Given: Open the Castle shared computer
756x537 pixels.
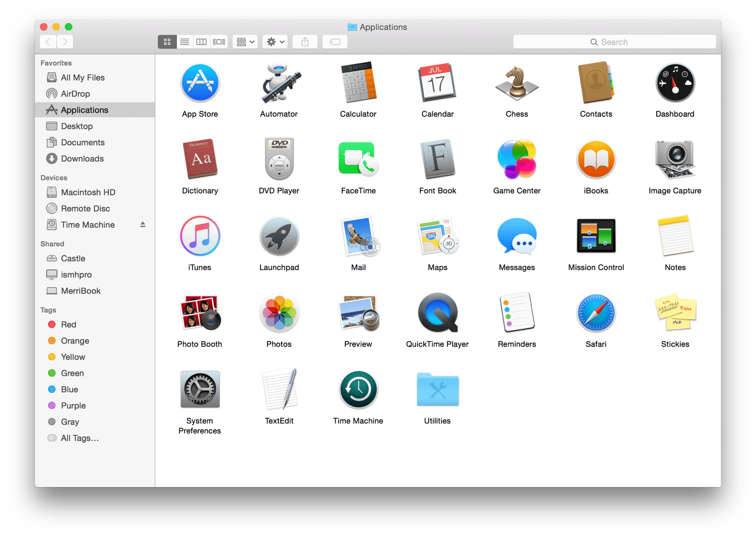Looking at the screenshot, I should [95, 258].
